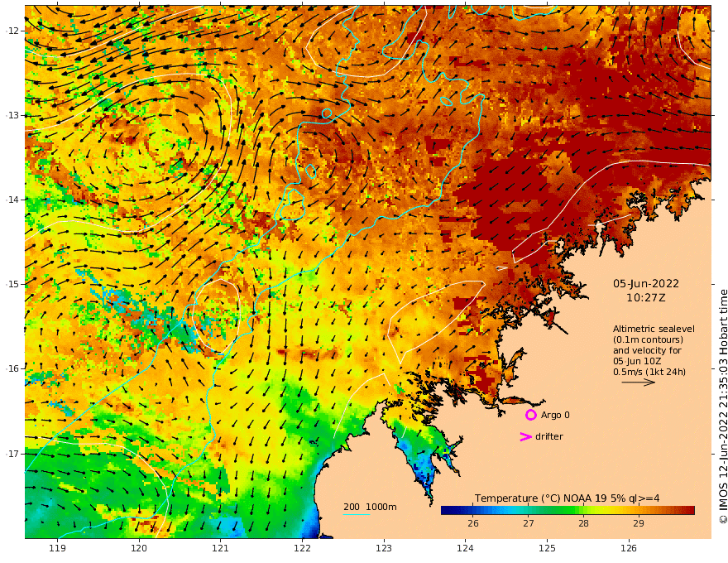
Task: Click colorbar tick label 29
Action: pos(639,523)
